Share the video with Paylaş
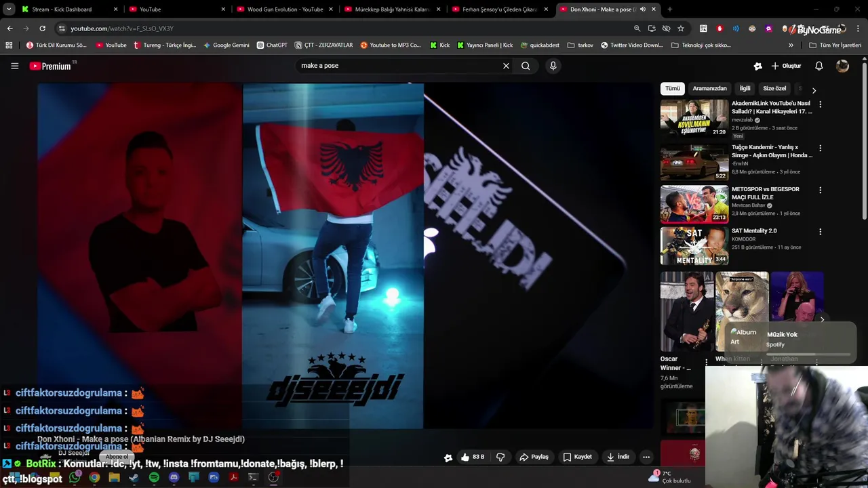Screen dimensions: 868x488 [x=534, y=457]
